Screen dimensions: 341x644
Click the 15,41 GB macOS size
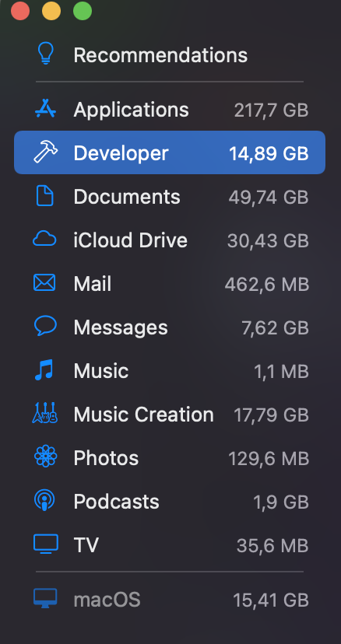271,600
